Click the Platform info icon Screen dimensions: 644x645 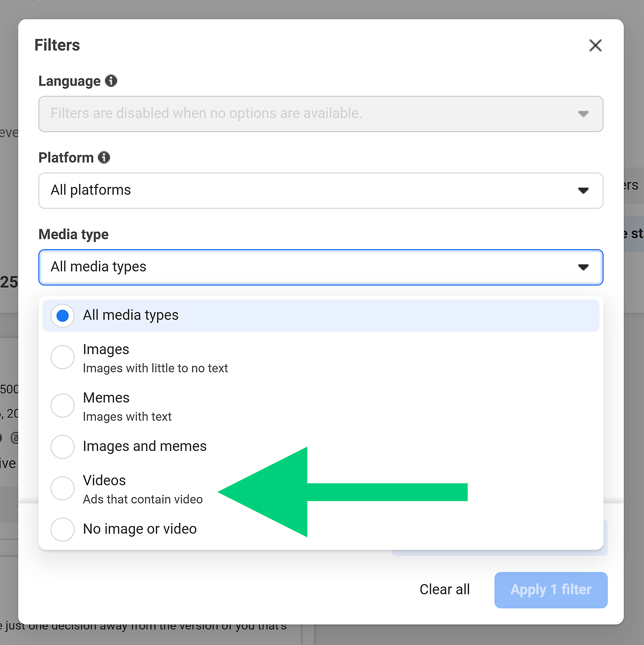pos(104,157)
